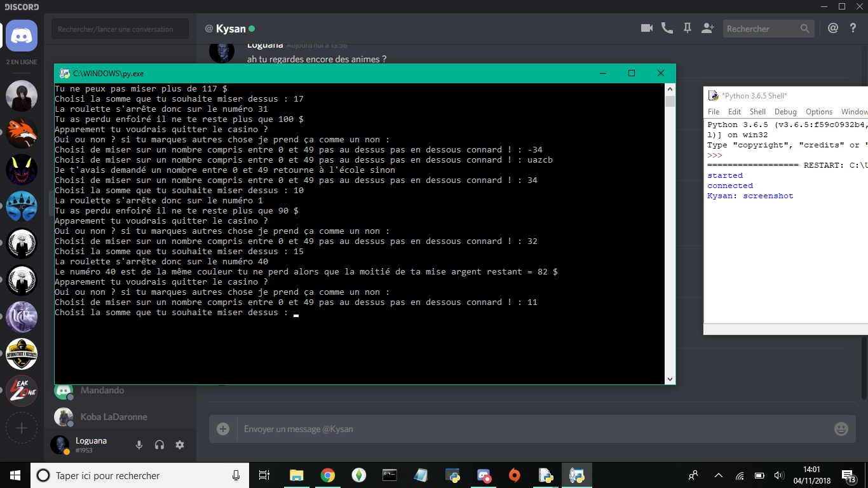Open Python Shell Options menu

tap(819, 112)
